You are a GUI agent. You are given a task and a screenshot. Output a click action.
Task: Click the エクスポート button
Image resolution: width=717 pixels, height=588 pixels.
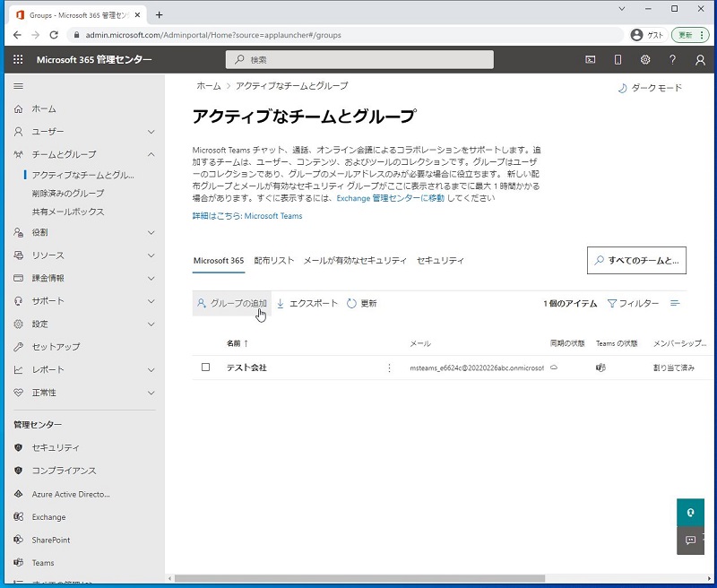coord(307,303)
